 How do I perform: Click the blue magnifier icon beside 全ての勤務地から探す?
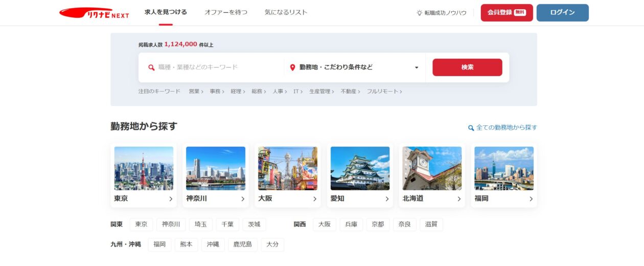471,128
